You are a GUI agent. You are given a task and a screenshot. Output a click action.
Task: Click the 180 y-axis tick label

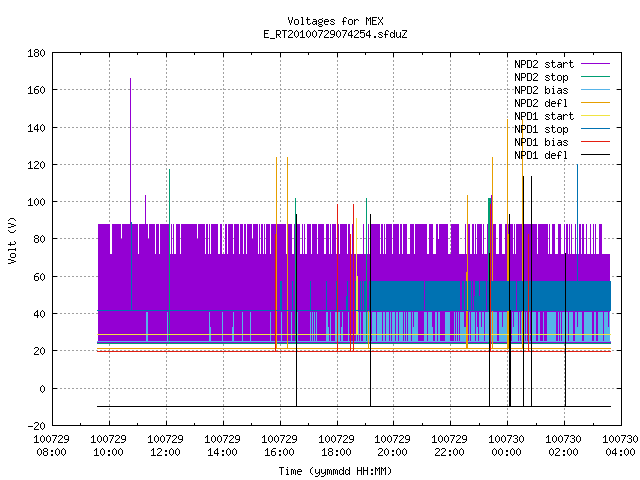click(36, 53)
